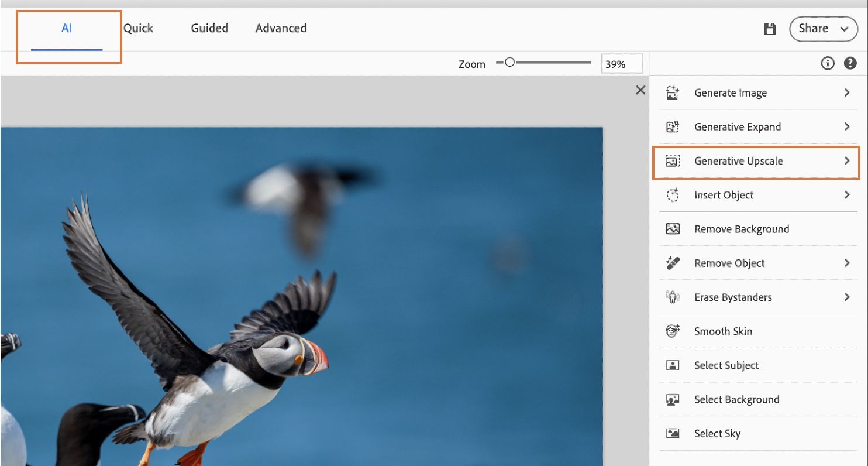Image resolution: width=868 pixels, height=466 pixels.
Task: Open the Share dropdown button
Action: 824,29
